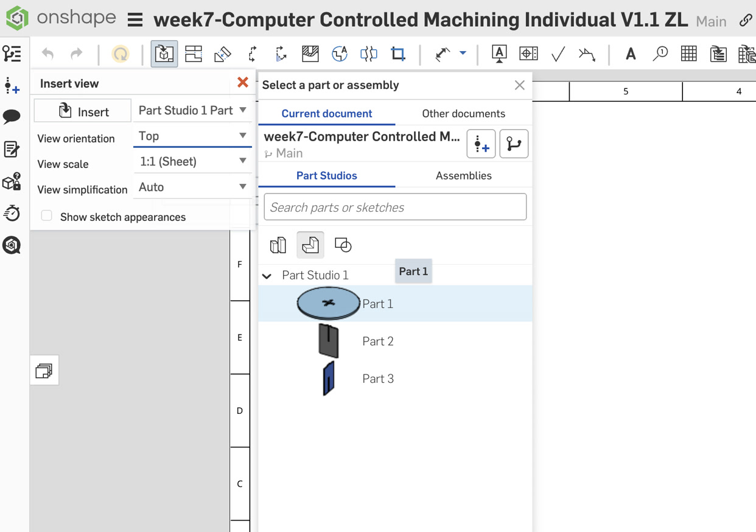Open the hamburger main menu
The width and height of the screenshot is (756, 532).
point(135,20)
